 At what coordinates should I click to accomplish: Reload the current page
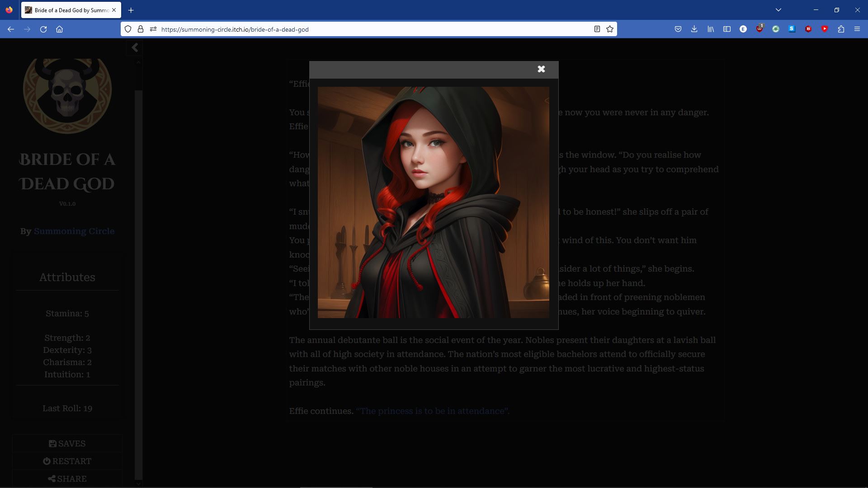(43, 29)
